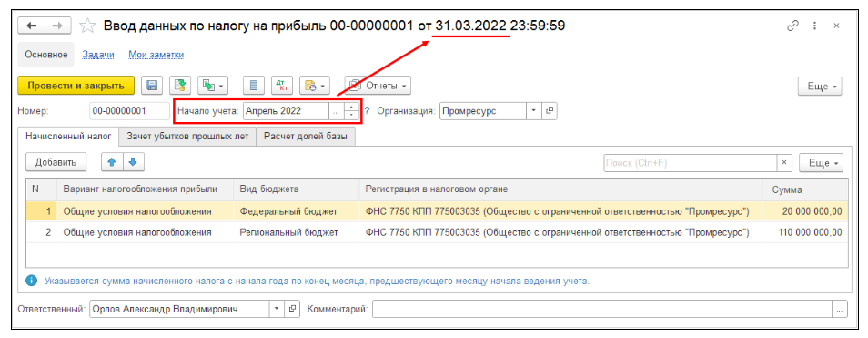Switch to Зачет убытков прошлых лет tab

pos(187,137)
